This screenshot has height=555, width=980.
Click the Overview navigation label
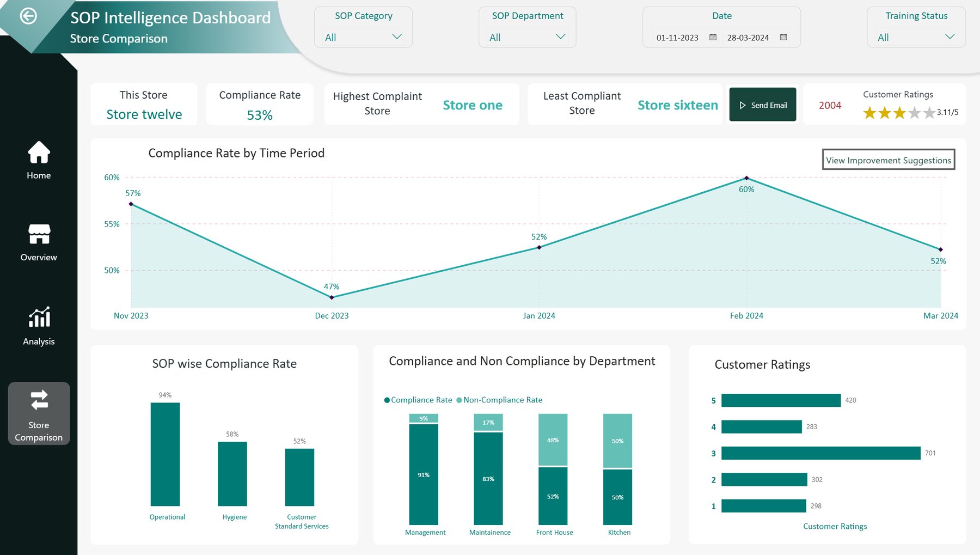pyautogui.click(x=39, y=257)
